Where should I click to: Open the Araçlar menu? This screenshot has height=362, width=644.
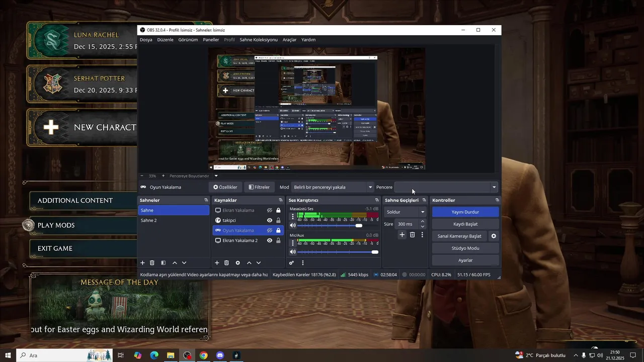(x=289, y=40)
